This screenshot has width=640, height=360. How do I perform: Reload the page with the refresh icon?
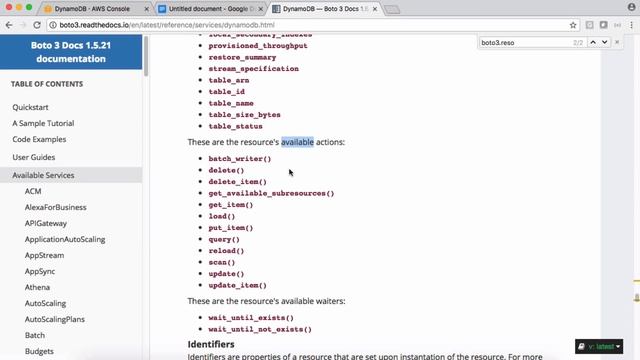coord(37,25)
